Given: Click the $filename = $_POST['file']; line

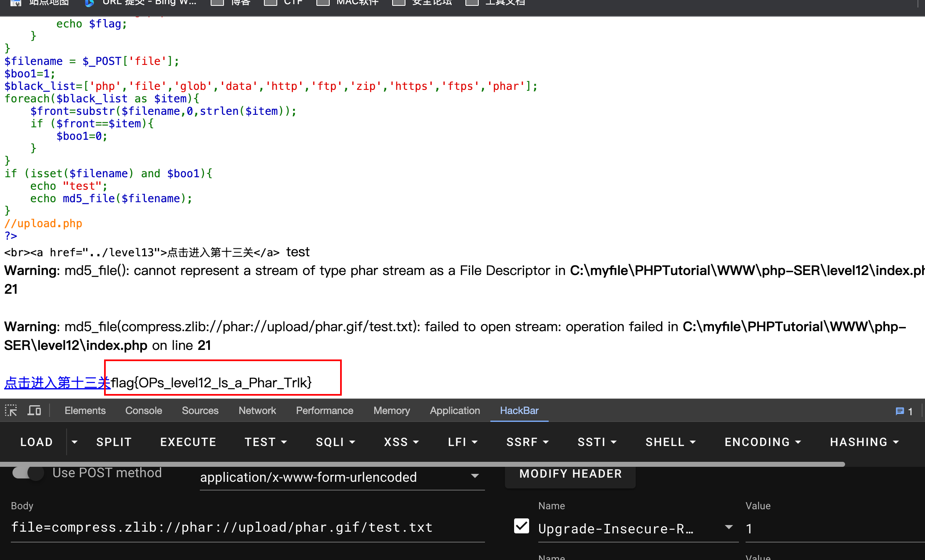Looking at the screenshot, I should tap(92, 61).
